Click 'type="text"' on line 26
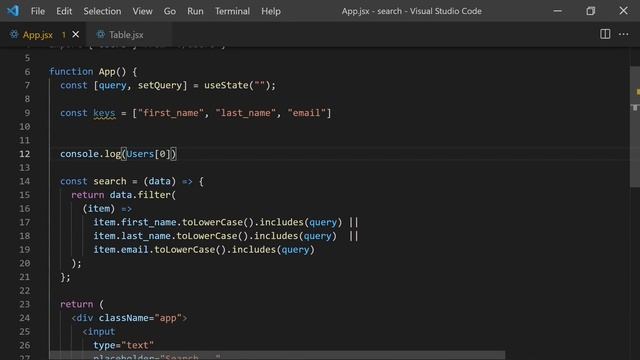 (124, 345)
